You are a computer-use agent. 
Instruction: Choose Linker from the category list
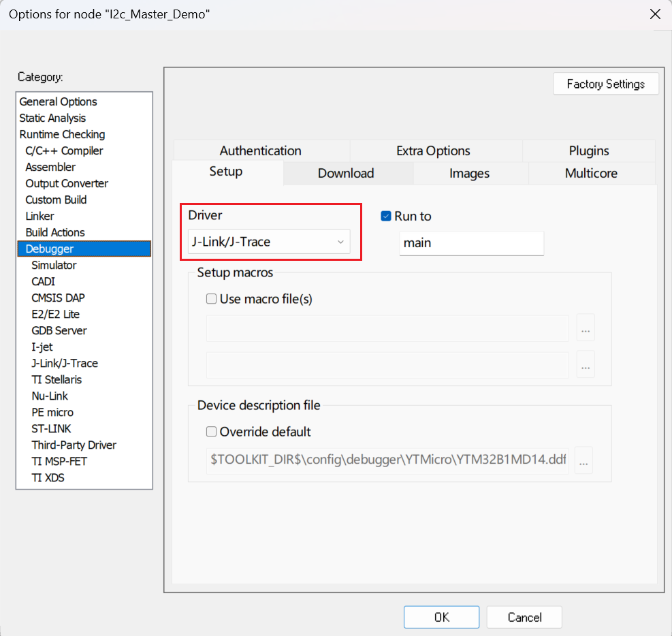tap(39, 216)
